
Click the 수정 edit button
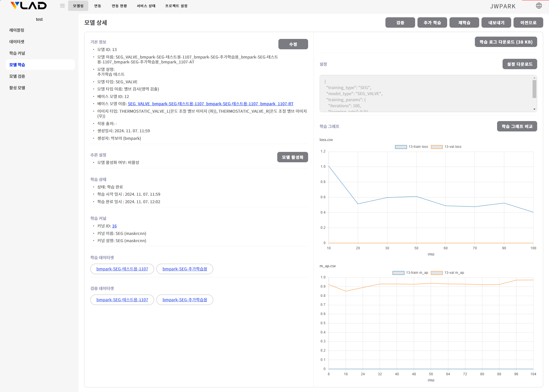(293, 44)
